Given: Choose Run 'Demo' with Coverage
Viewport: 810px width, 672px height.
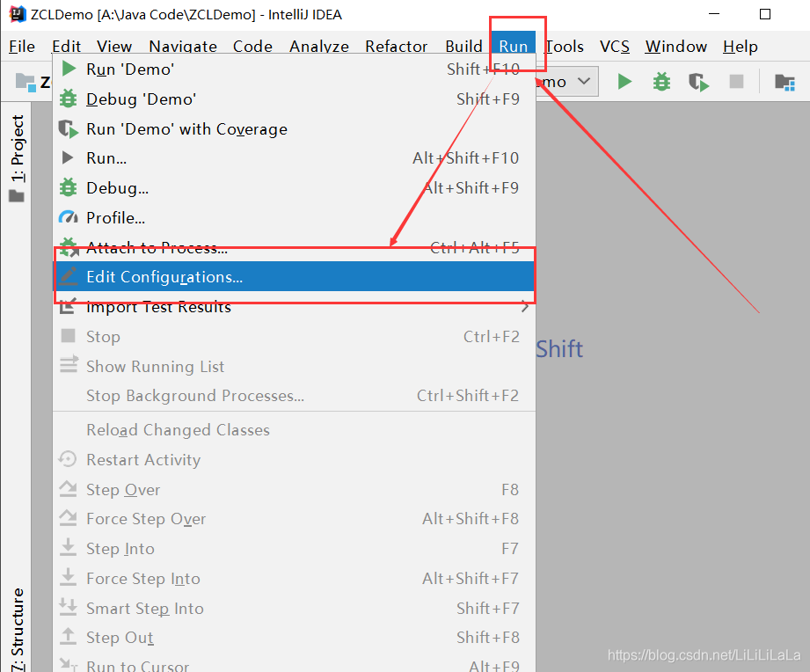Looking at the screenshot, I should click(294, 129).
